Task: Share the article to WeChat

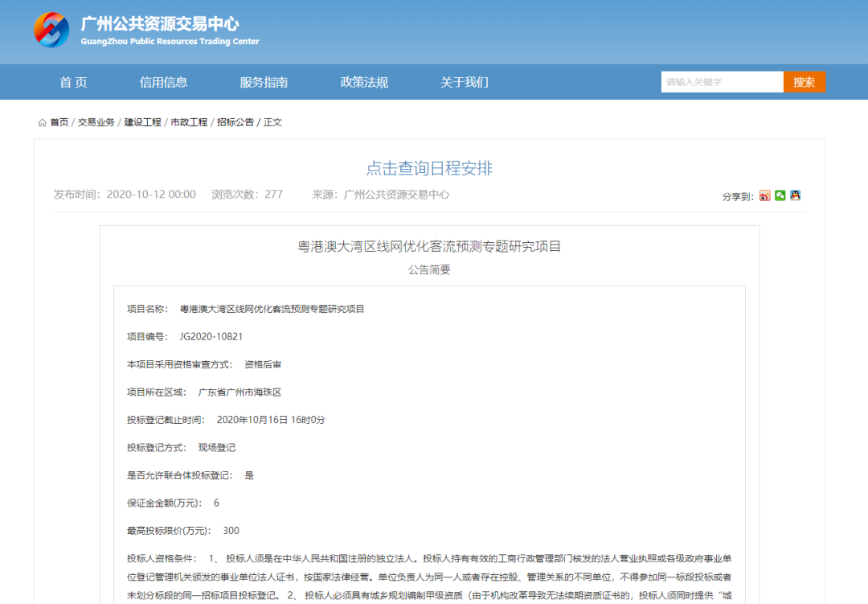Action: (x=780, y=195)
